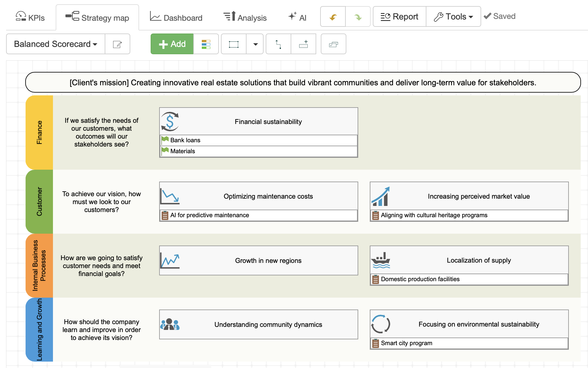Open the AI tab
This screenshot has width=588, height=368.
(x=297, y=18)
